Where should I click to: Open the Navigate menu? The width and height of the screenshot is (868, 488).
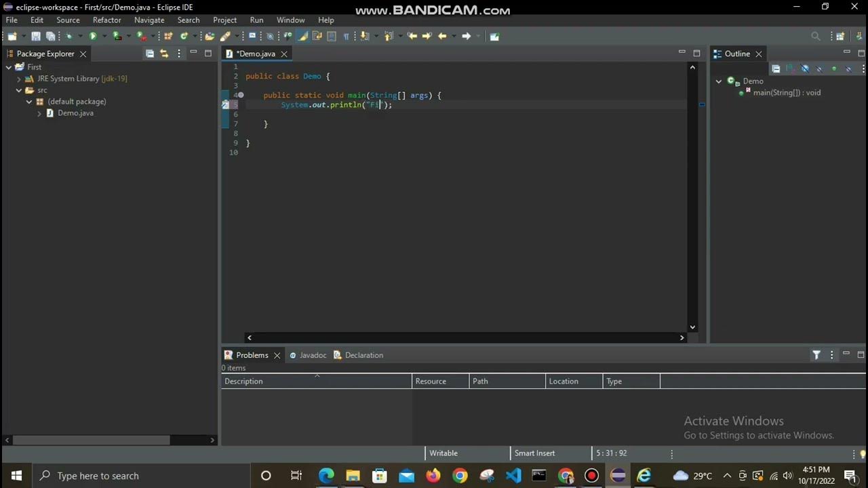[x=149, y=20]
